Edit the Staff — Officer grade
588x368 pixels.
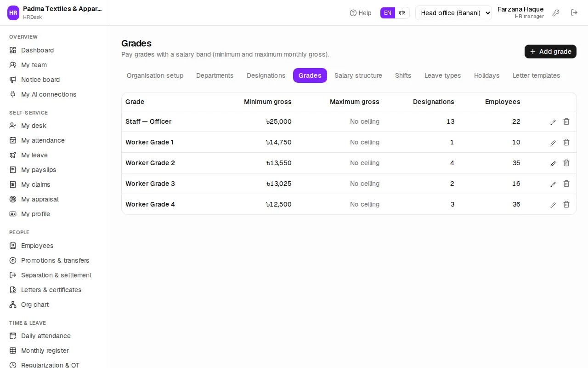[553, 122]
